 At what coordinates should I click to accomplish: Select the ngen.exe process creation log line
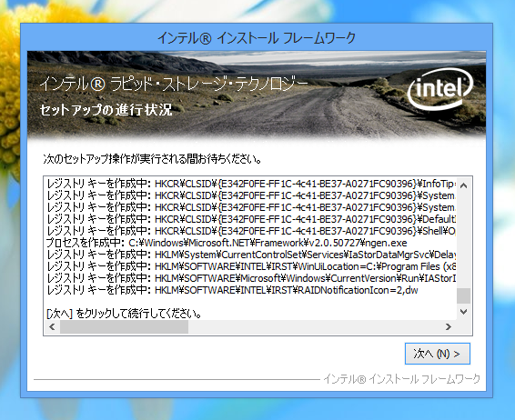pos(227,243)
